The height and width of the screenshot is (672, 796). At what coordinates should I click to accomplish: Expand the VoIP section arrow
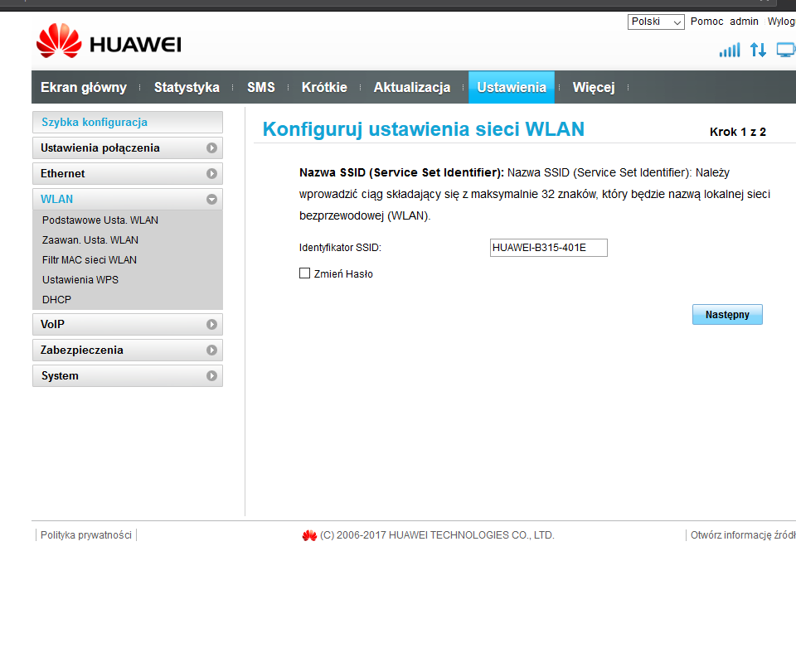pyautogui.click(x=211, y=325)
